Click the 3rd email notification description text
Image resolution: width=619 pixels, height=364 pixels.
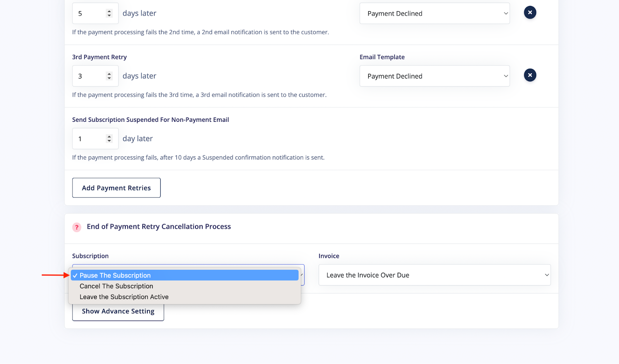[199, 95]
